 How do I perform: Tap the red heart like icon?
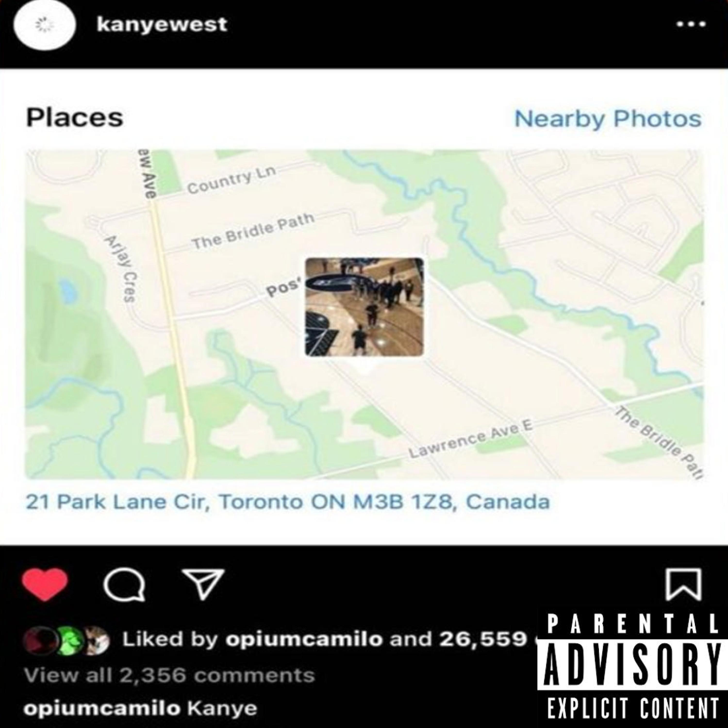click(45, 584)
